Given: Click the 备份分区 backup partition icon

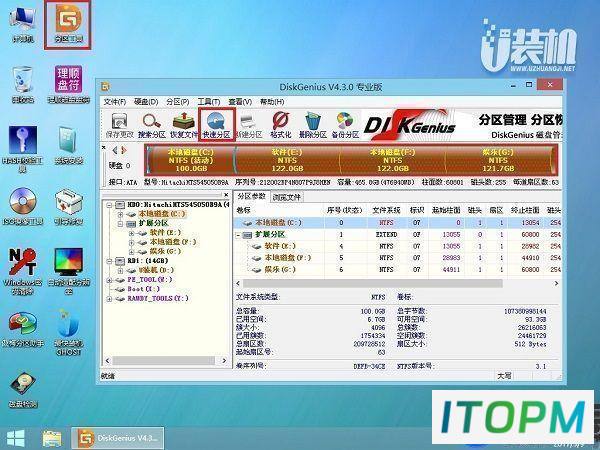Looking at the screenshot, I should click(x=345, y=125).
